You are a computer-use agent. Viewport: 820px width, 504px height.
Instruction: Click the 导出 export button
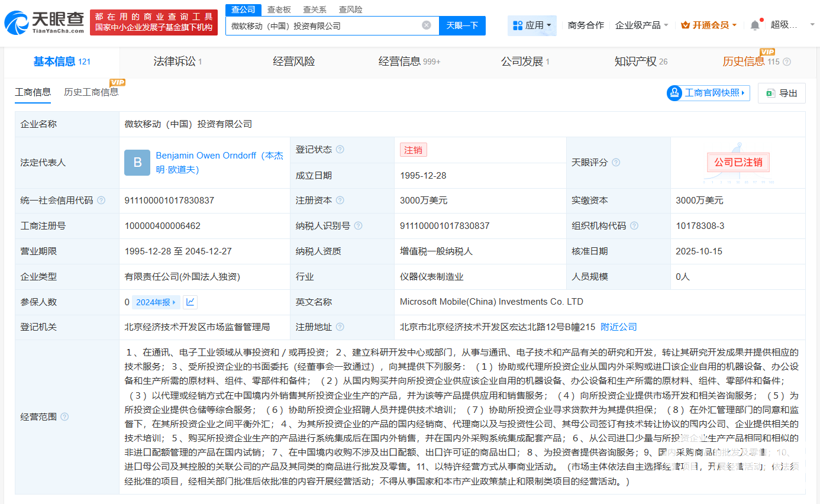coord(782,93)
